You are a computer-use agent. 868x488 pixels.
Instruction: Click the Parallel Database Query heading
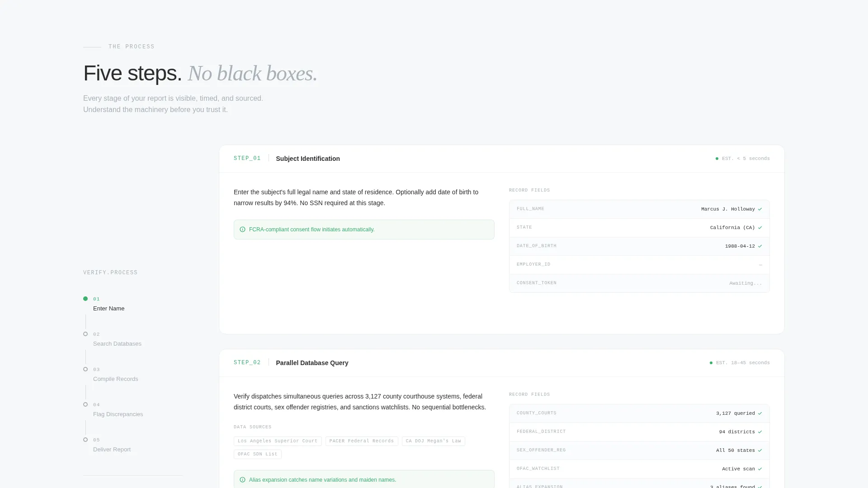click(312, 363)
